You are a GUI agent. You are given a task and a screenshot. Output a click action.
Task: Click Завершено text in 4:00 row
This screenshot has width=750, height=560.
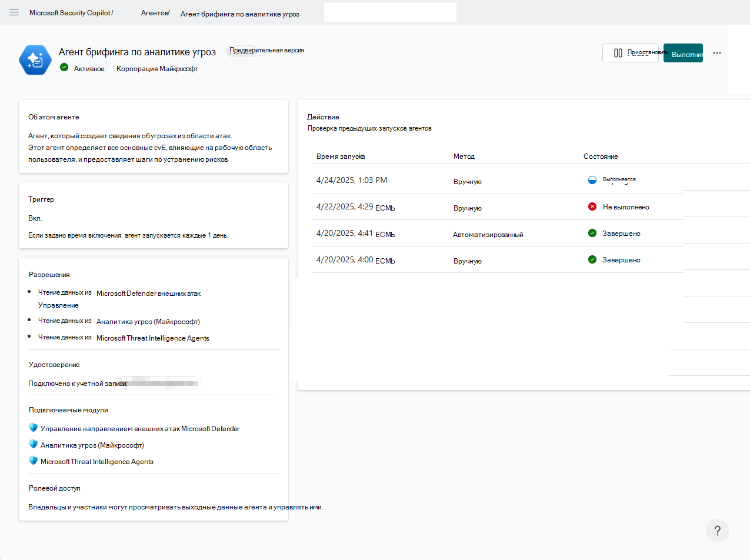621,260
